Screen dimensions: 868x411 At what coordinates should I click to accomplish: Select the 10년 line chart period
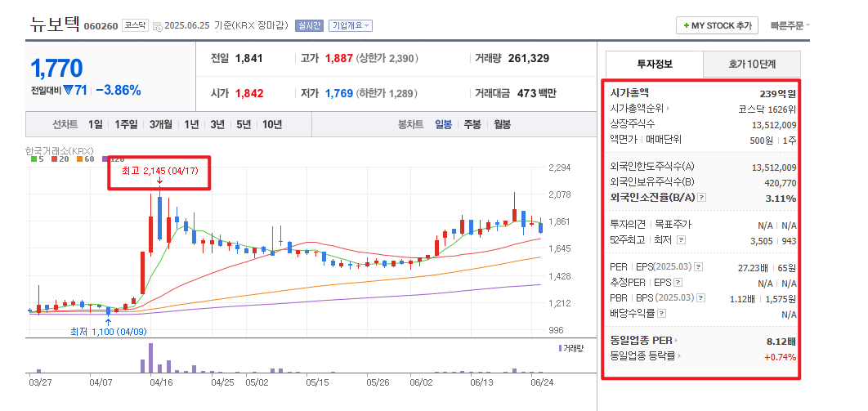(x=272, y=124)
